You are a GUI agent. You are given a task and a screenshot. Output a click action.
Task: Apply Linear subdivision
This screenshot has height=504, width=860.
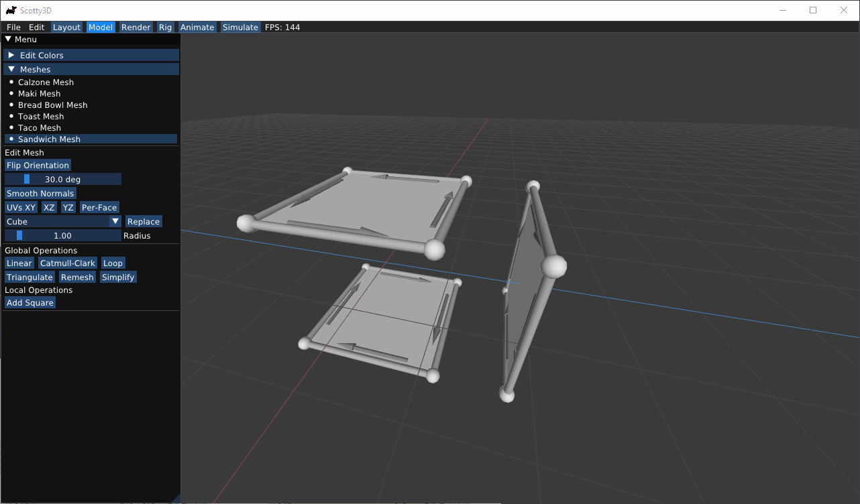tap(19, 263)
